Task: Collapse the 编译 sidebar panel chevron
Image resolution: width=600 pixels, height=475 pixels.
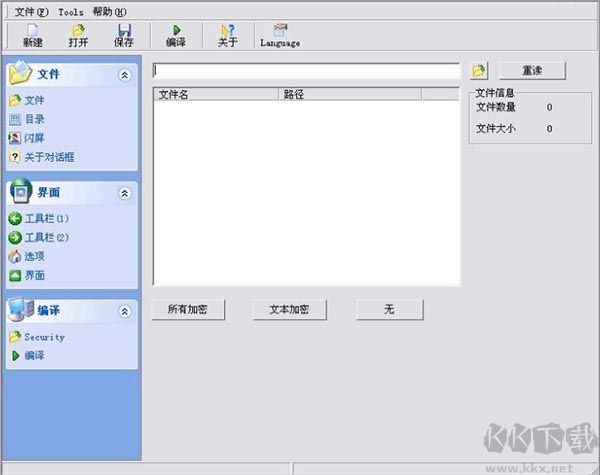Action: click(124, 312)
